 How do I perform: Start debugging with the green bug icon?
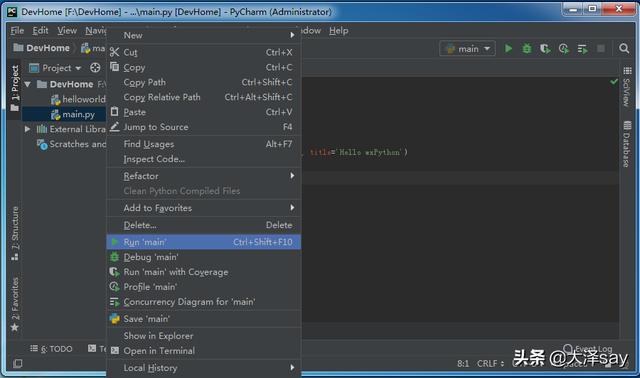527,49
